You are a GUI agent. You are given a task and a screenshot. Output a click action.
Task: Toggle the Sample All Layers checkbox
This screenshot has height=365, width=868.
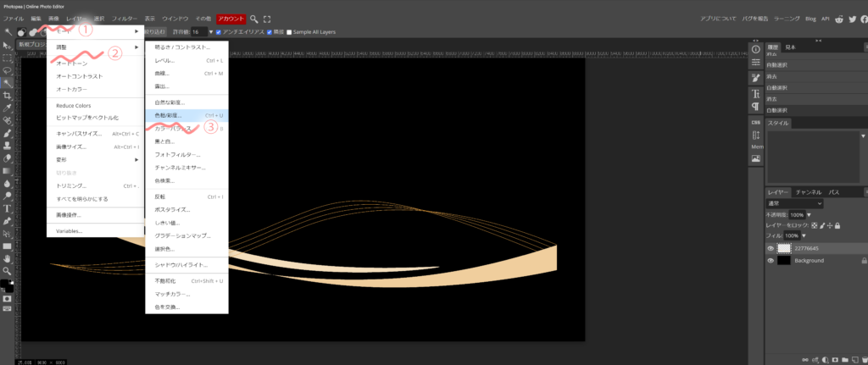click(x=289, y=32)
